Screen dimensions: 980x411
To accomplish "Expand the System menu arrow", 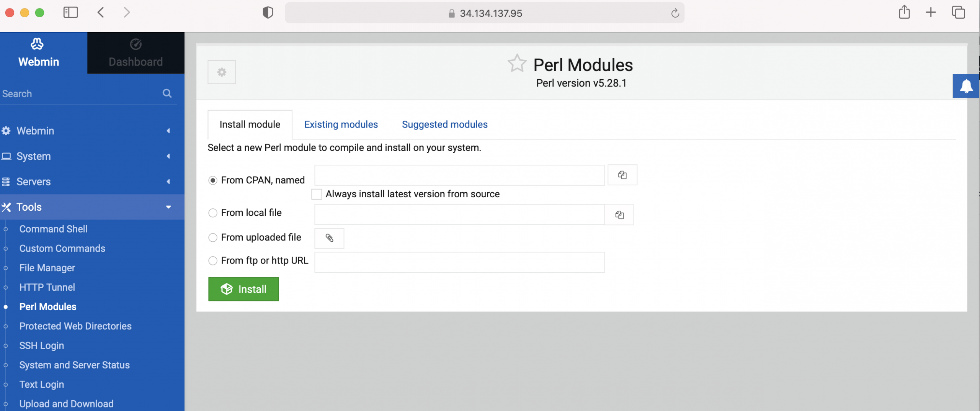I will [168, 156].
